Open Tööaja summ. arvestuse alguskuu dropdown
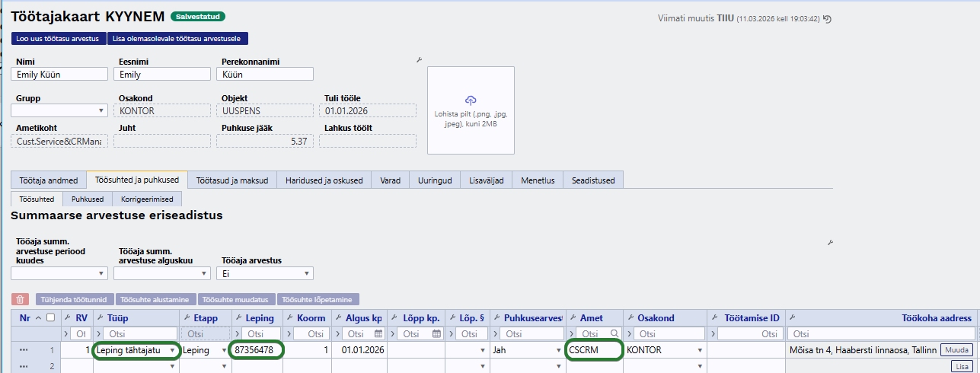980x373 pixels. [161, 273]
